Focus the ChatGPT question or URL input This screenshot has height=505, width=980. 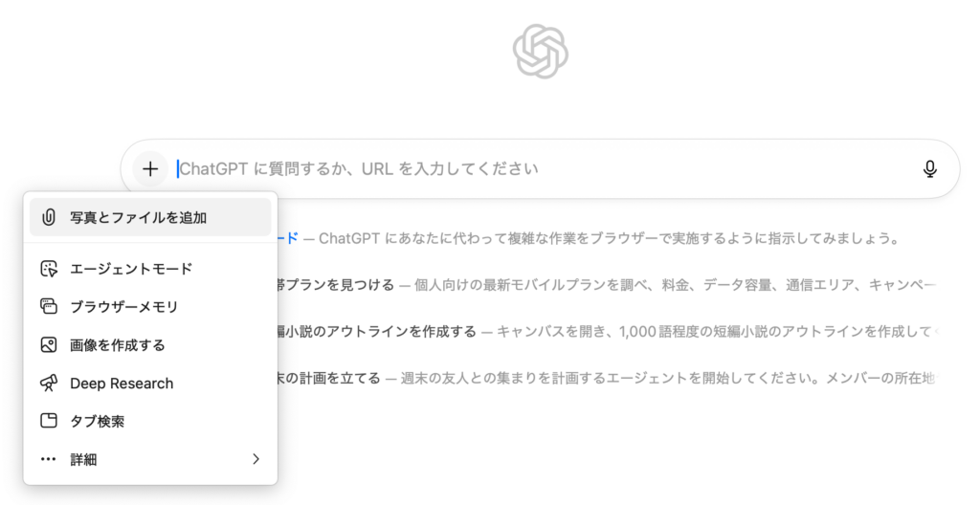point(536,169)
